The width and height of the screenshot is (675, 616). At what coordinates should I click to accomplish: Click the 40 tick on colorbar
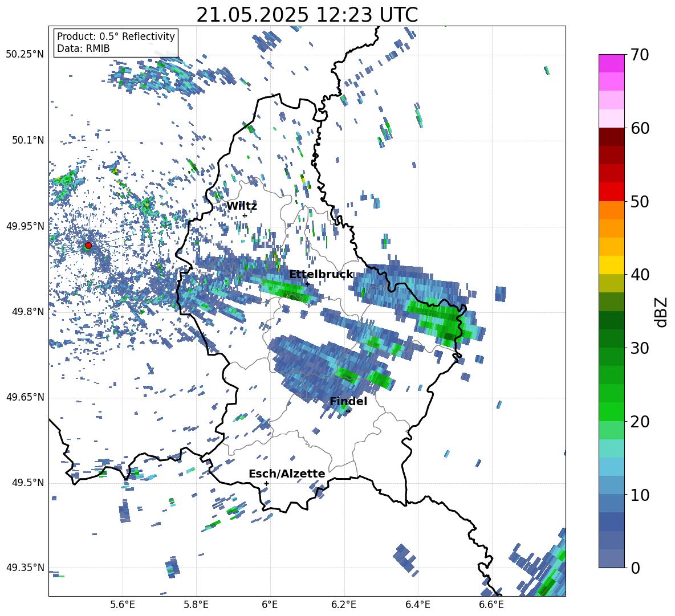640,275
